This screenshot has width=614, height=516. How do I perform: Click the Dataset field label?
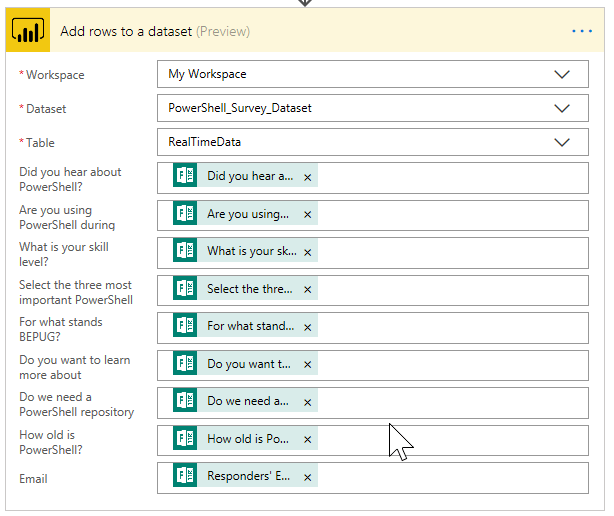point(46,109)
